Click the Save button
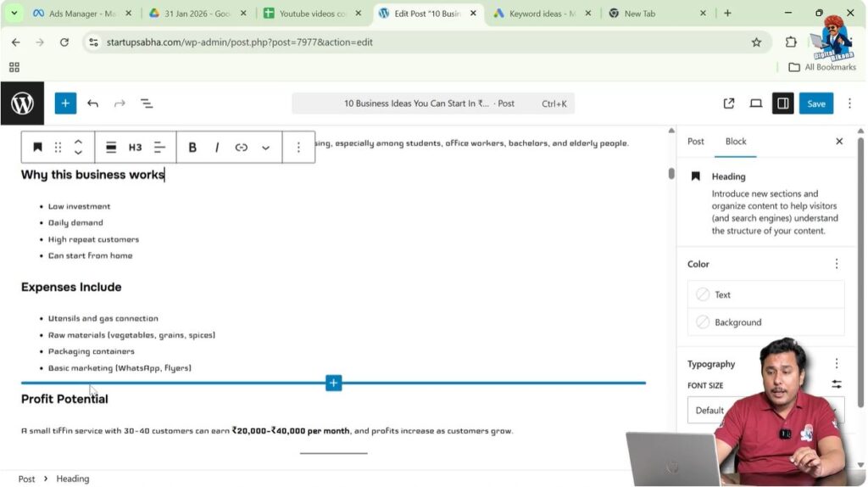The width and height of the screenshot is (868, 487). (x=815, y=104)
